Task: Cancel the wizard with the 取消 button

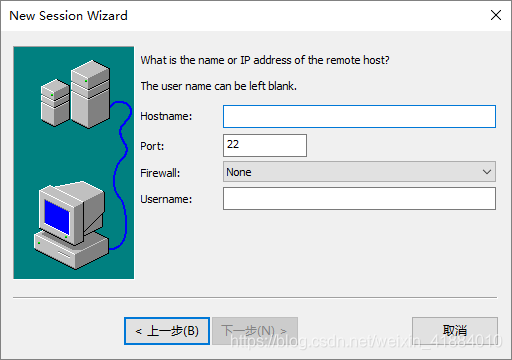Action: pyautogui.click(x=455, y=331)
